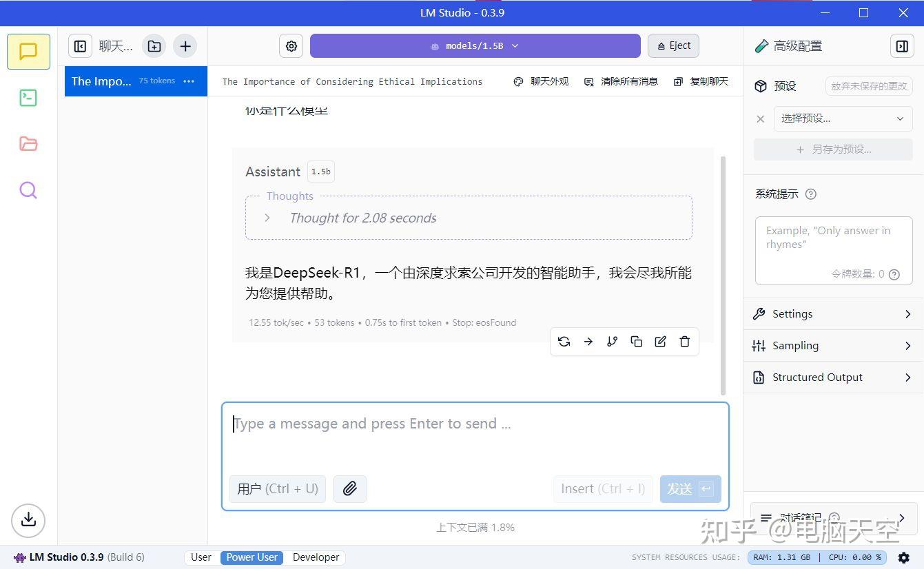Collapse the chat list sidebar
The image size is (924, 569).
tap(80, 46)
